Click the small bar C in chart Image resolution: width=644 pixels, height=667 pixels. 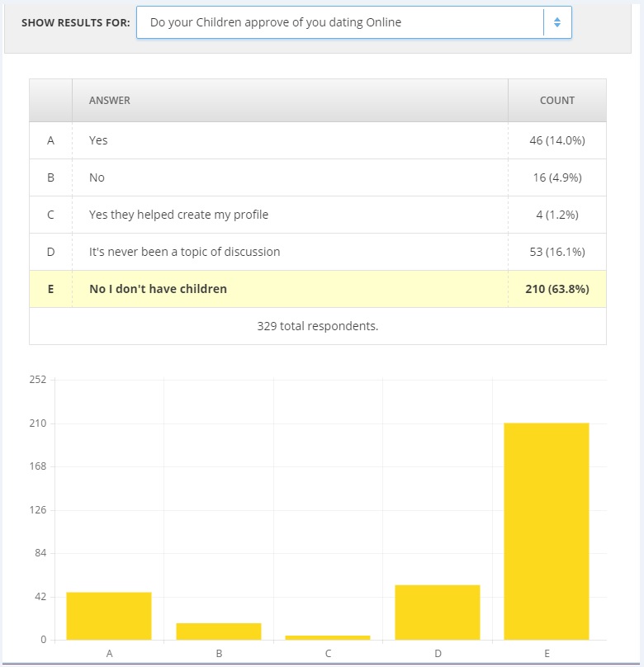pos(328,637)
